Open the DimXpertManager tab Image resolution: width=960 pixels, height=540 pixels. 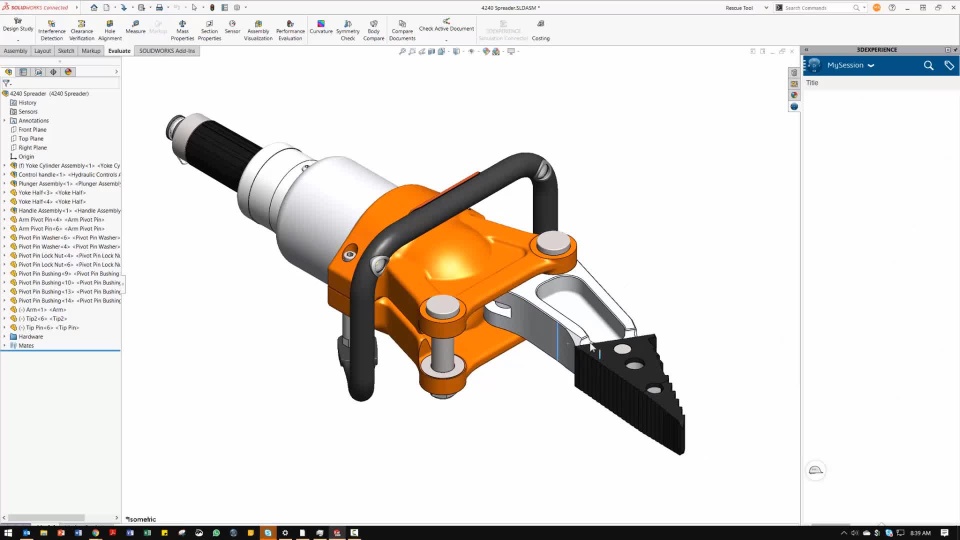[x=53, y=72]
